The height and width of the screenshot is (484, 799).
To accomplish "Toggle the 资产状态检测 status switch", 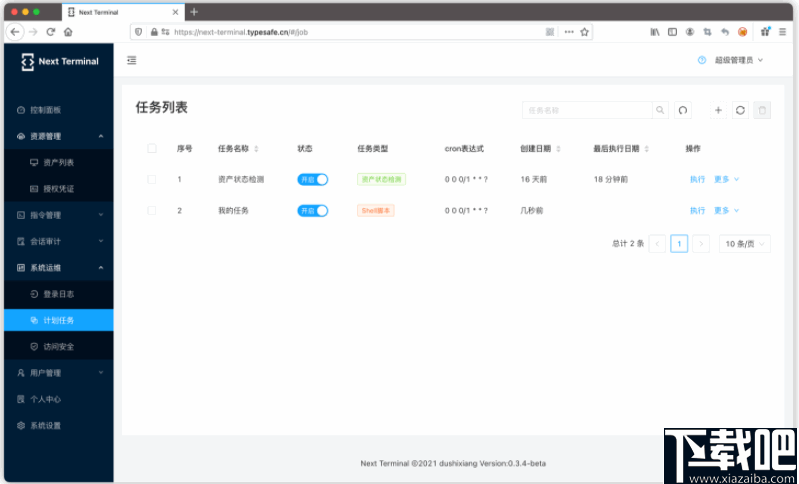I will [312, 179].
